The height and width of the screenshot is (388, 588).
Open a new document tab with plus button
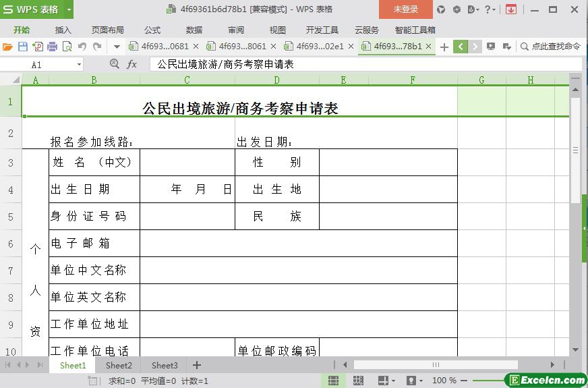point(444,47)
